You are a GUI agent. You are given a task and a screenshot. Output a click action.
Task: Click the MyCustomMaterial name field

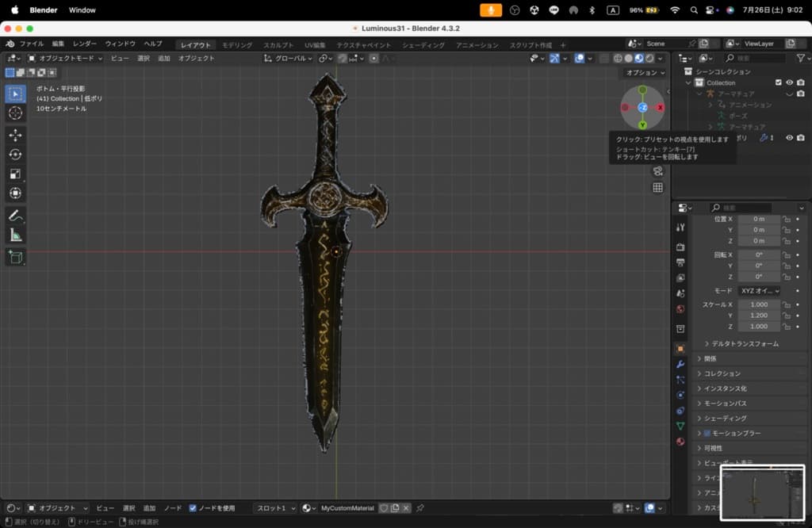coord(347,508)
